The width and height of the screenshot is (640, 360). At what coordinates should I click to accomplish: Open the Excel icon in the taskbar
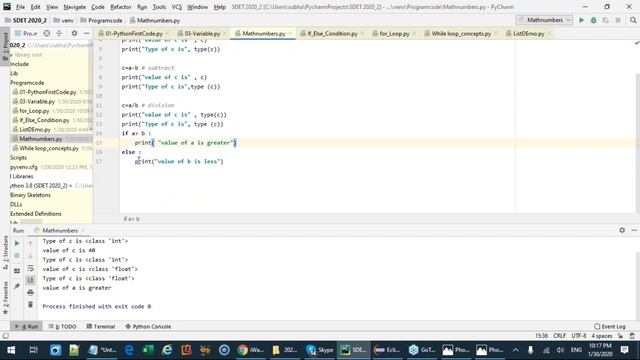click(148, 350)
